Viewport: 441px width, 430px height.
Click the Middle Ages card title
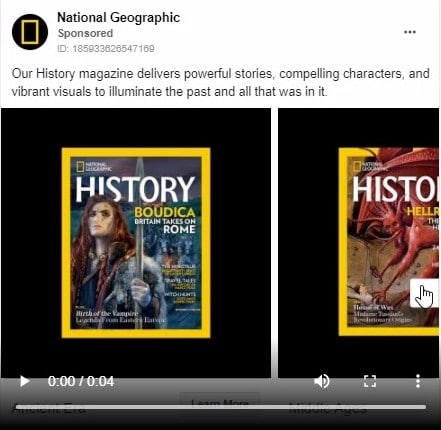tap(328, 407)
